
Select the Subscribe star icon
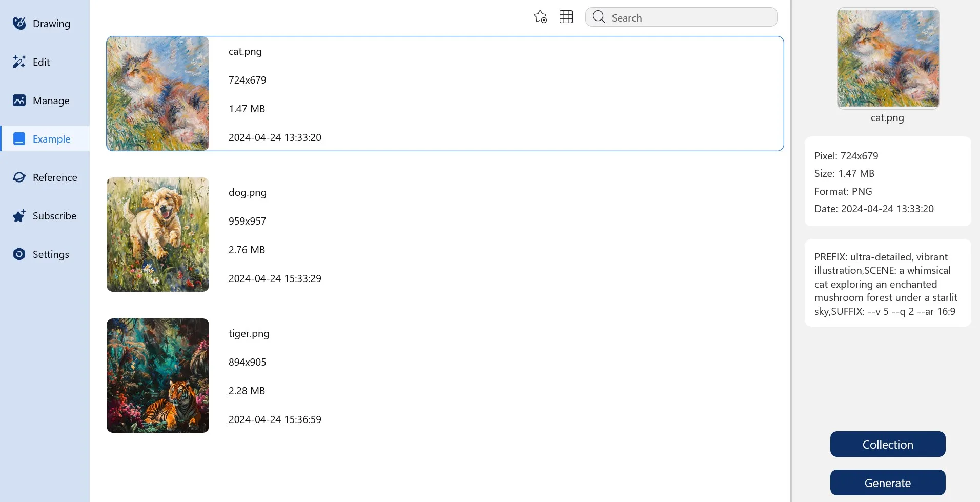(19, 215)
